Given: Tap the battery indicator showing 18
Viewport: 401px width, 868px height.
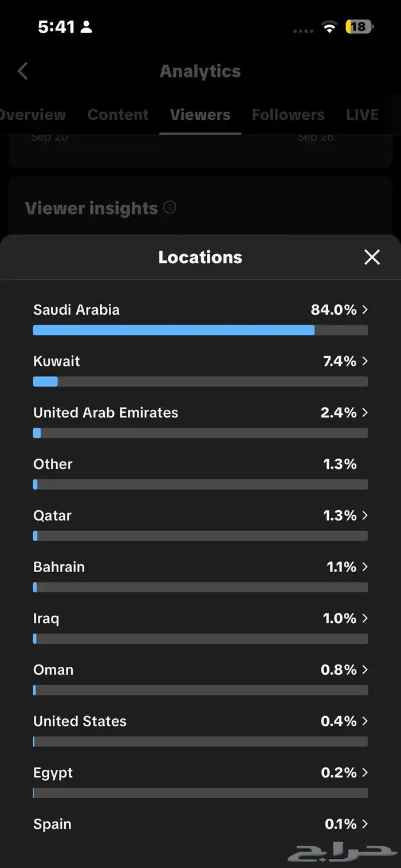Looking at the screenshot, I should pyautogui.click(x=359, y=26).
